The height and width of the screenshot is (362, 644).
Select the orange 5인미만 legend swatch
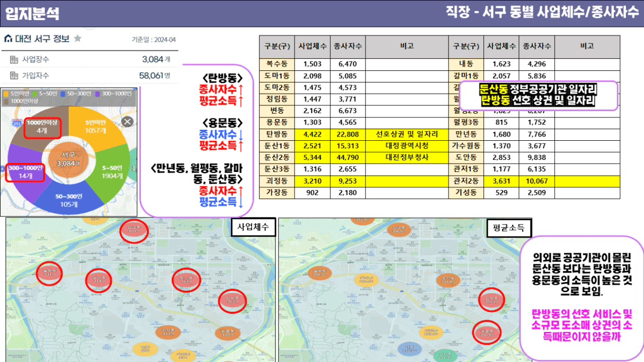click(6, 94)
